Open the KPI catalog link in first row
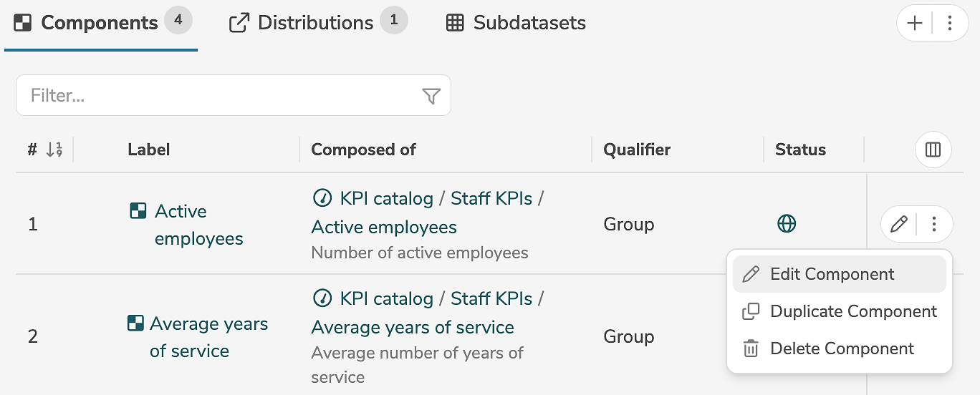The height and width of the screenshot is (395, 980). pyautogui.click(x=386, y=198)
